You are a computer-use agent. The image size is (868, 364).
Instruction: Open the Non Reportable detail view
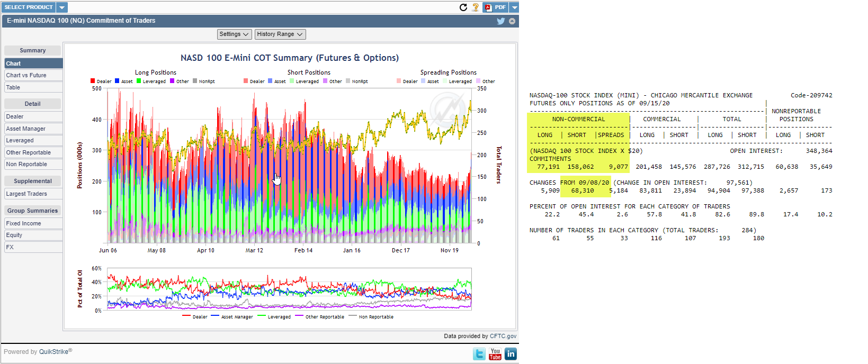pos(33,165)
